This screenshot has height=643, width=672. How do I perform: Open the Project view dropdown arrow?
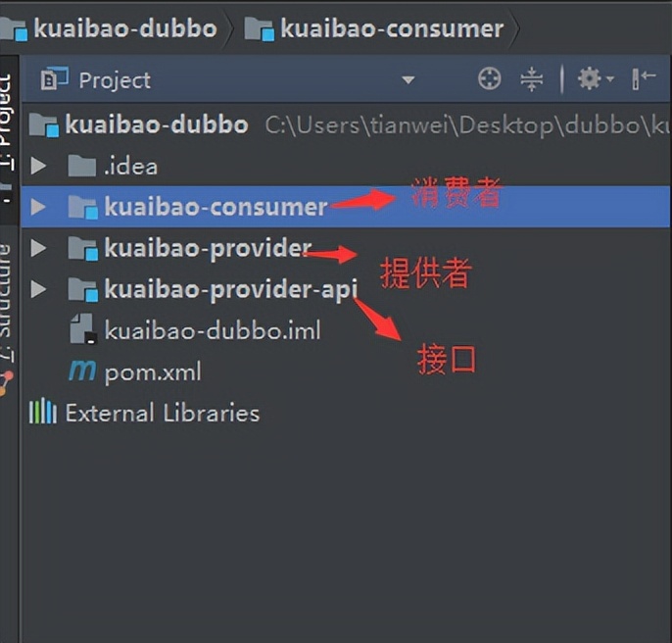(x=408, y=79)
